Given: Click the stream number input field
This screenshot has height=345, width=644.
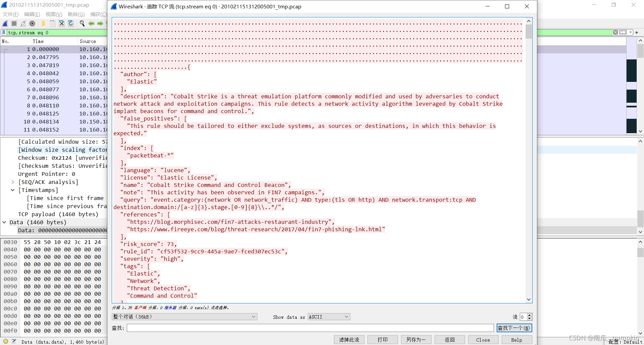Looking at the screenshot, I should click(x=523, y=317).
